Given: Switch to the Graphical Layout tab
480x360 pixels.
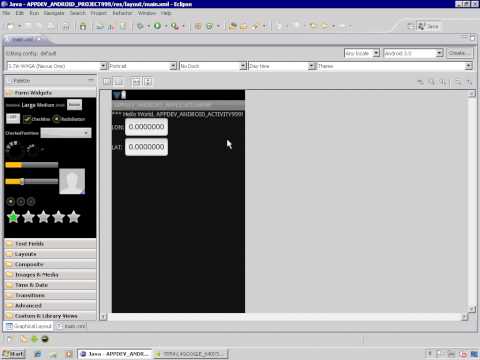Looking at the screenshot, I should click(x=29, y=326).
